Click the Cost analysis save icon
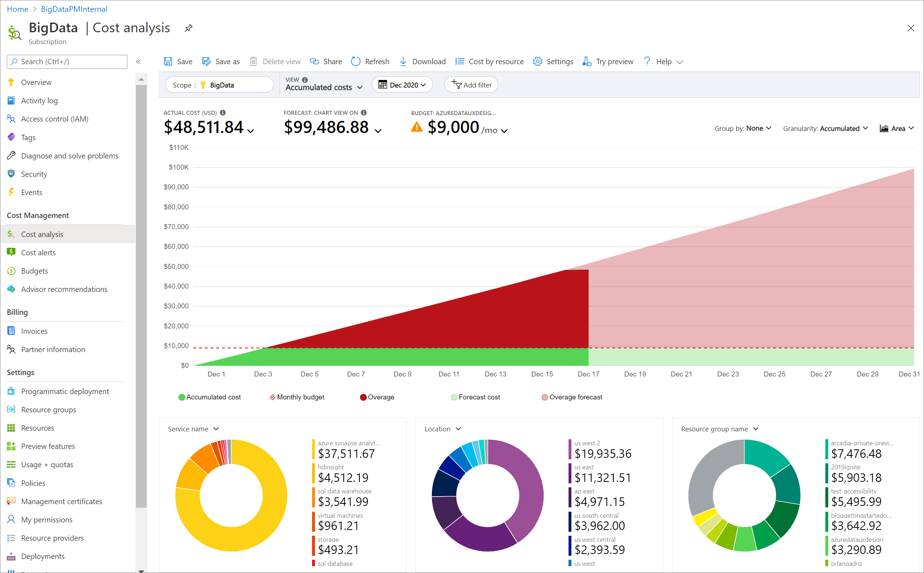 [x=169, y=61]
